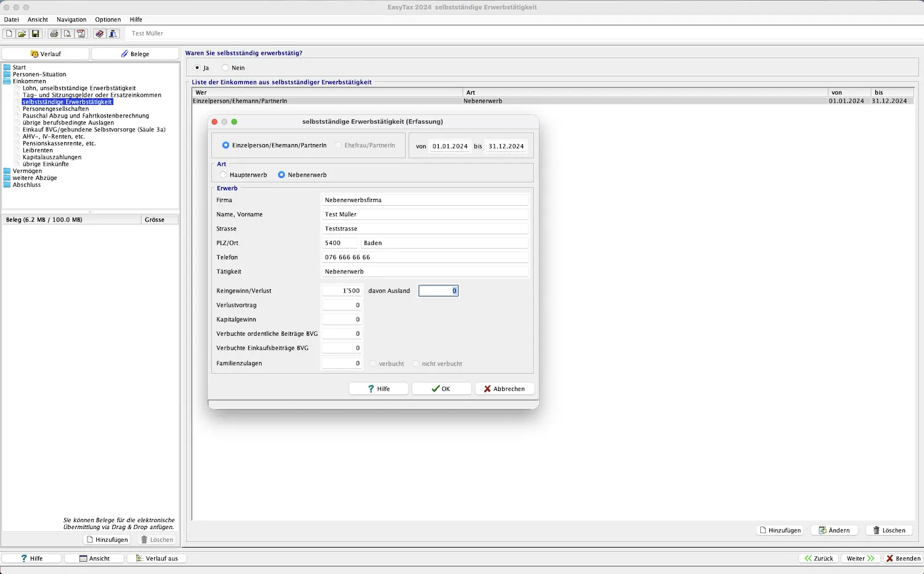
Task: Click the Reingewinn/Verlust input field
Action: [x=342, y=291]
